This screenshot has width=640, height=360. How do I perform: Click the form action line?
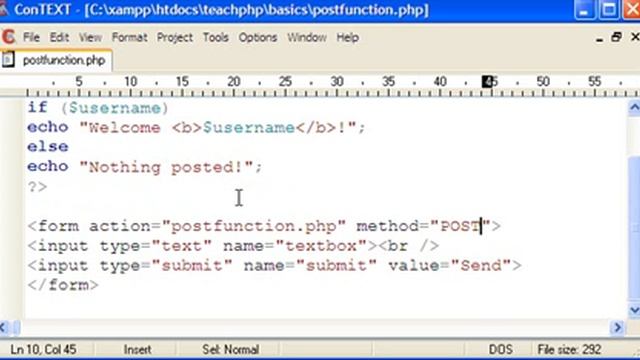click(x=264, y=226)
